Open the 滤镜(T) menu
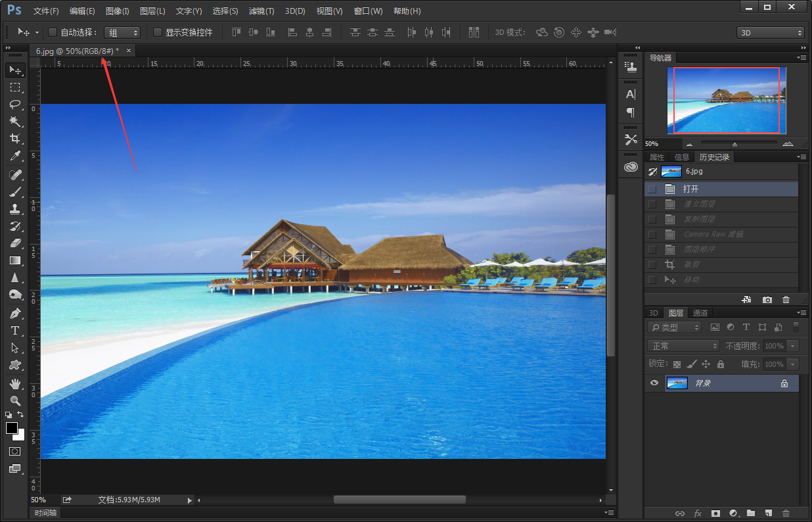The width and height of the screenshot is (812, 522). click(261, 11)
